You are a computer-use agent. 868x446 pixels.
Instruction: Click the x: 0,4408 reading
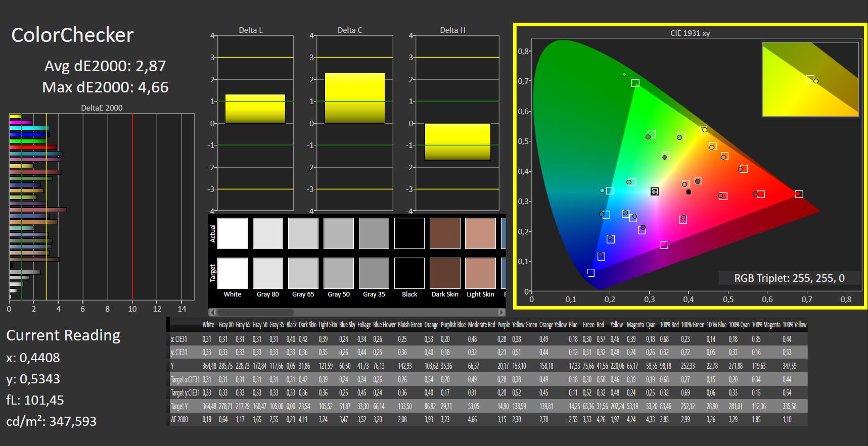pyautogui.click(x=33, y=358)
